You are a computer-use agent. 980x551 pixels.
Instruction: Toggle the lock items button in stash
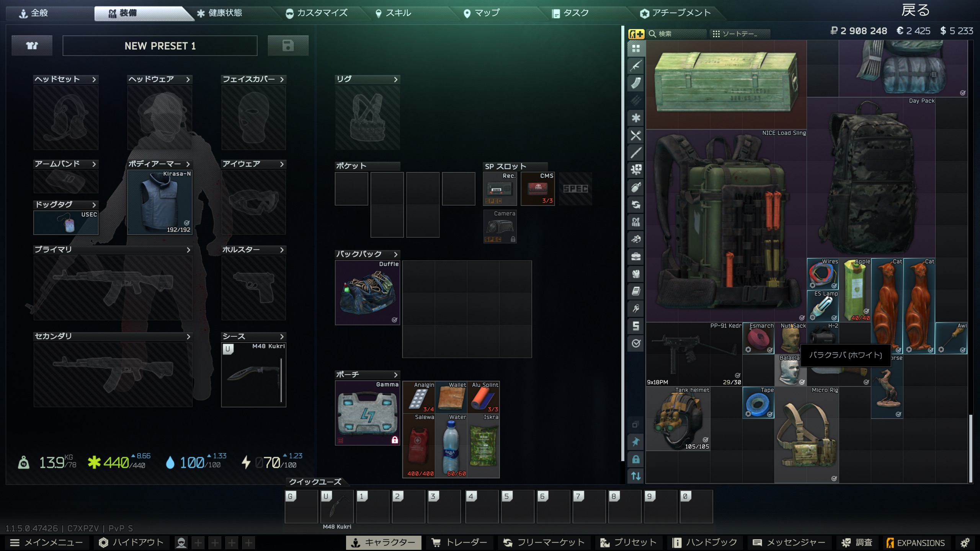click(636, 459)
